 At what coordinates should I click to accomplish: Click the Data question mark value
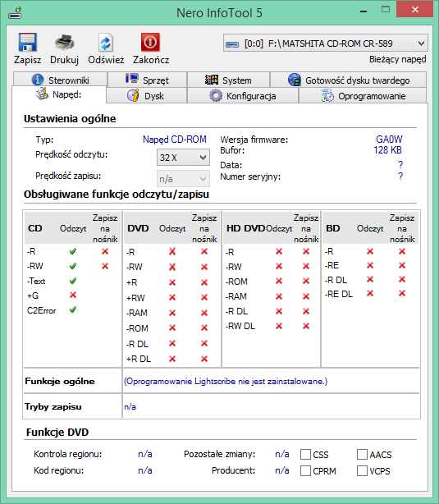pyautogui.click(x=400, y=164)
